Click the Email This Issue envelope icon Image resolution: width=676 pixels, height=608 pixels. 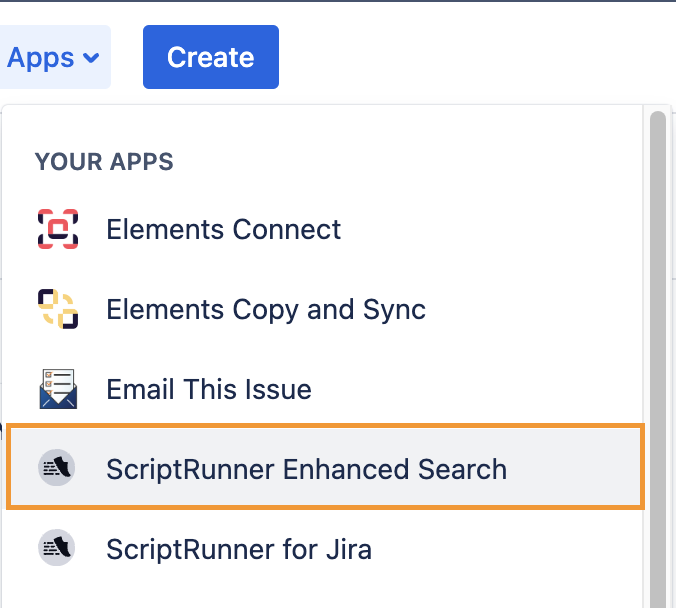pos(57,389)
